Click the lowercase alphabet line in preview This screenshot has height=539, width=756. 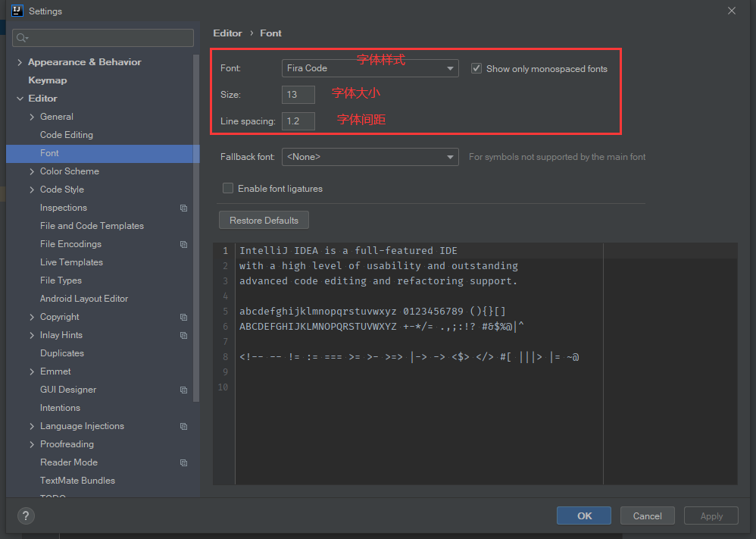pyautogui.click(x=372, y=312)
